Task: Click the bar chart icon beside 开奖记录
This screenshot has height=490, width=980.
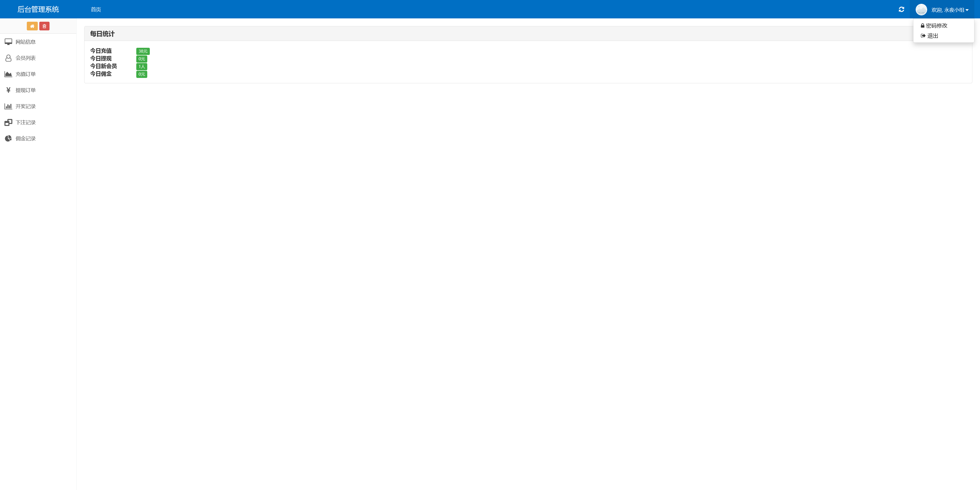Action: click(8, 106)
